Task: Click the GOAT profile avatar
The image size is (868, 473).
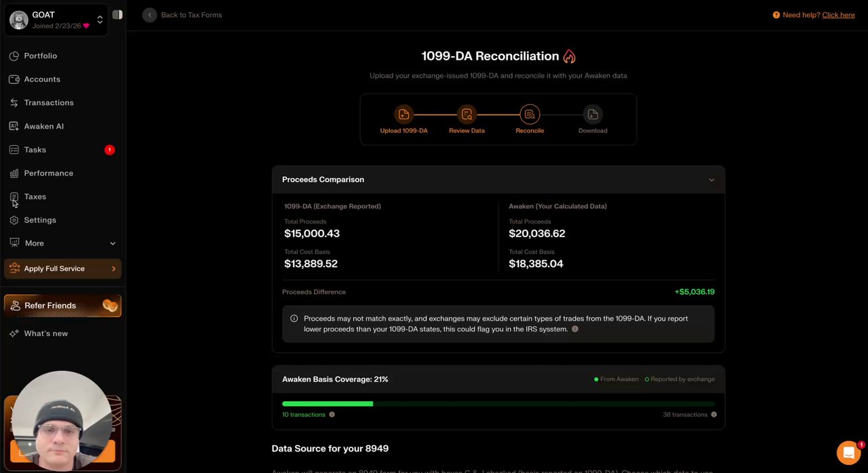Action: [19, 20]
